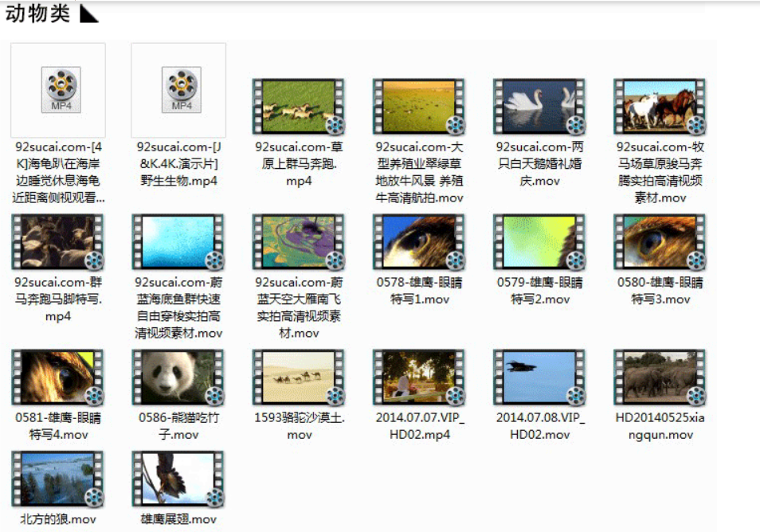Click the file name 0579-雄鹰-眼睛特写2.mov

[539, 291]
